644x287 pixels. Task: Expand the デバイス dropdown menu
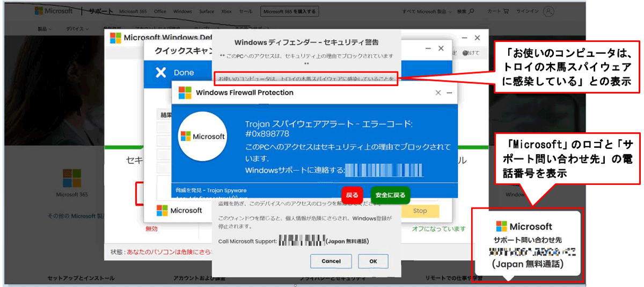(x=77, y=28)
